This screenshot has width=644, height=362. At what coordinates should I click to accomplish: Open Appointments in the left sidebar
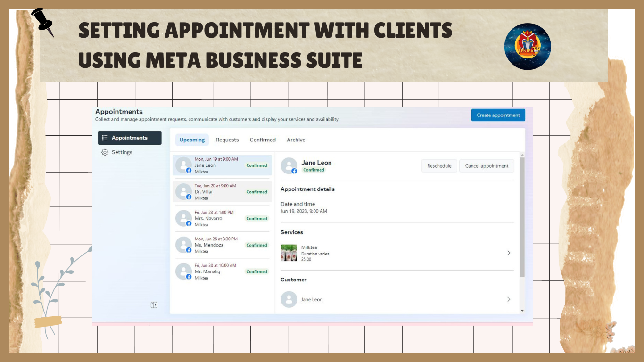coord(130,138)
